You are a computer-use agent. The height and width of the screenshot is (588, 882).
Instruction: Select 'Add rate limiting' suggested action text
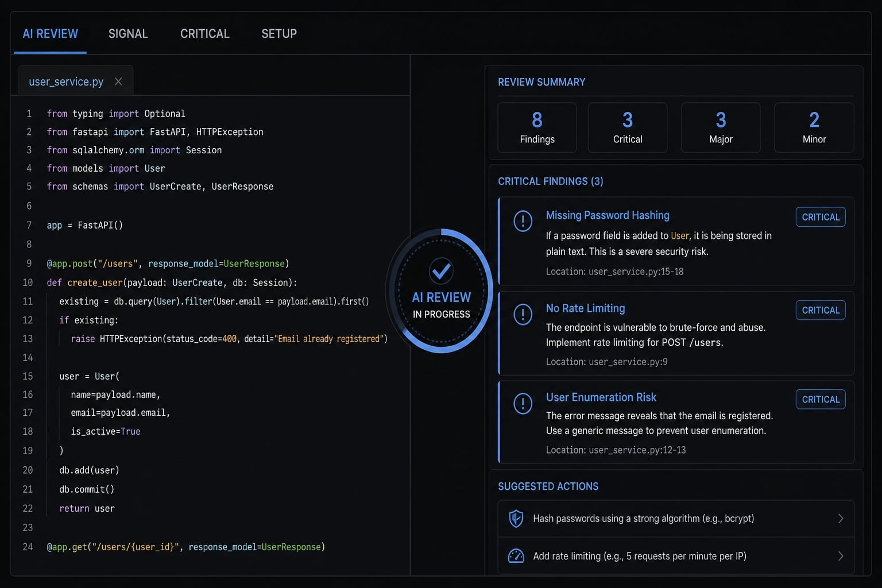click(640, 556)
